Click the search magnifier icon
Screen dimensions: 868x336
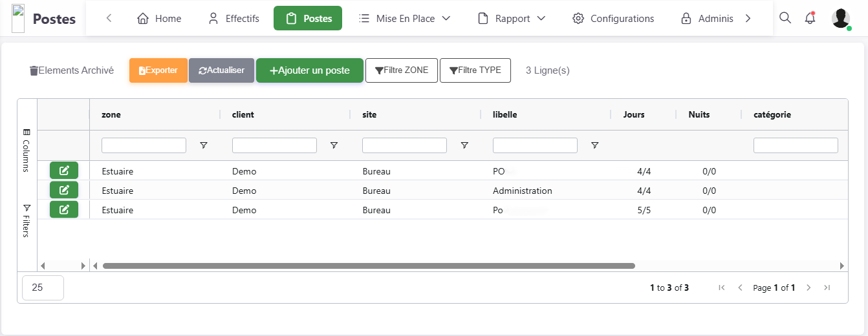tap(785, 18)
